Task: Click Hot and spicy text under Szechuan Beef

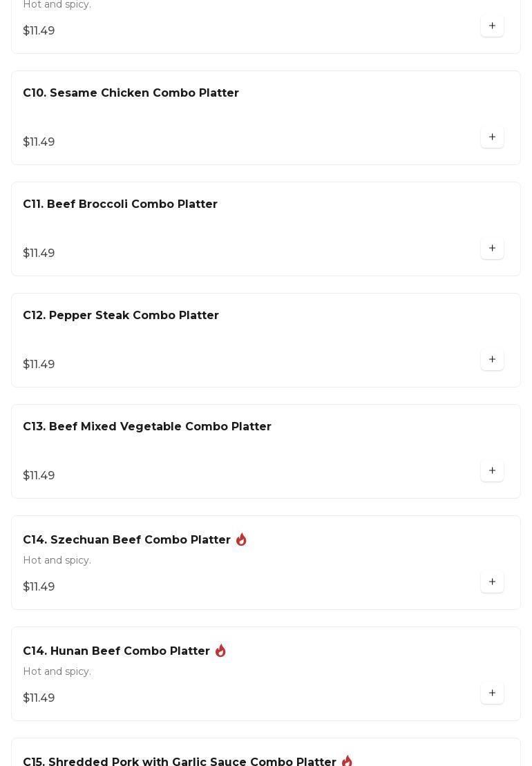Action: coord(57,560)
